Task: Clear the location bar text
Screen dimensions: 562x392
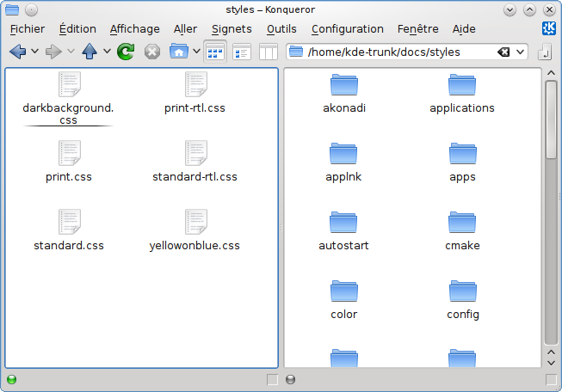Action: [503, 52]
